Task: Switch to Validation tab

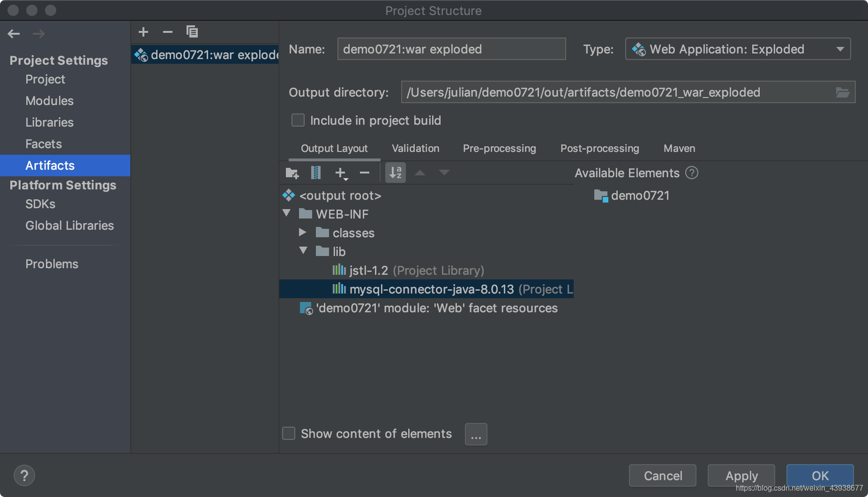Action: click(x=416, y=149)
